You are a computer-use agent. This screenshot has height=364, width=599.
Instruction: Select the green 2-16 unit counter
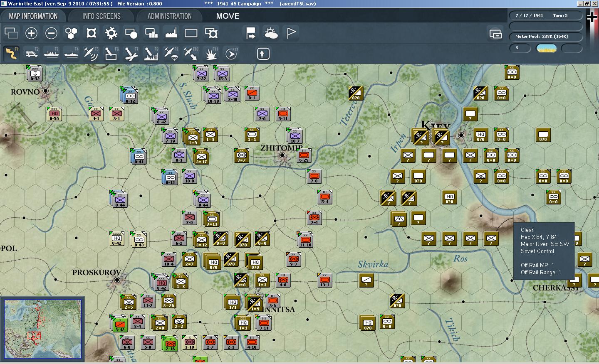click(170, 344)
